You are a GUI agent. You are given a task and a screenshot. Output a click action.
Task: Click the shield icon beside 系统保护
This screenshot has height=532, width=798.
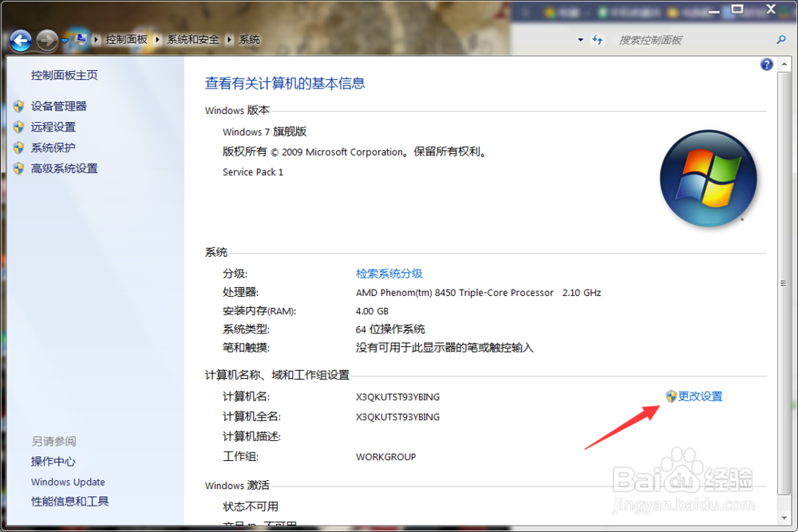tap(19, 148)
